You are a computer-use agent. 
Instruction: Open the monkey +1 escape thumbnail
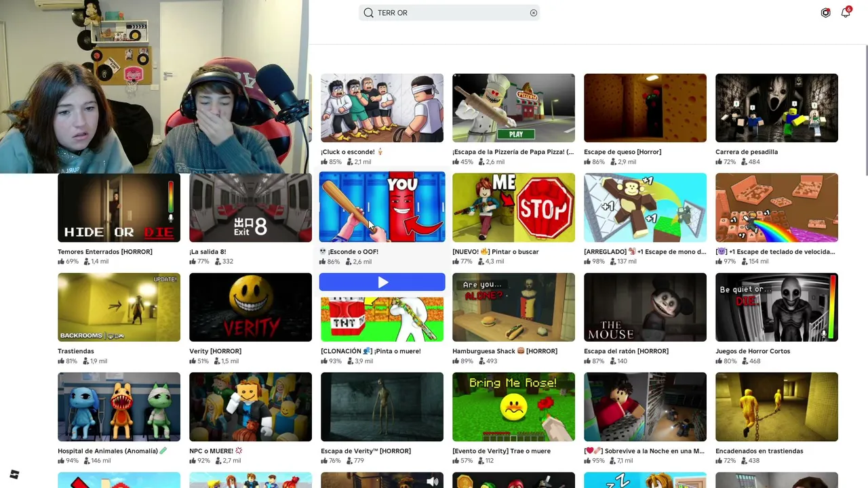click(645, 207)
